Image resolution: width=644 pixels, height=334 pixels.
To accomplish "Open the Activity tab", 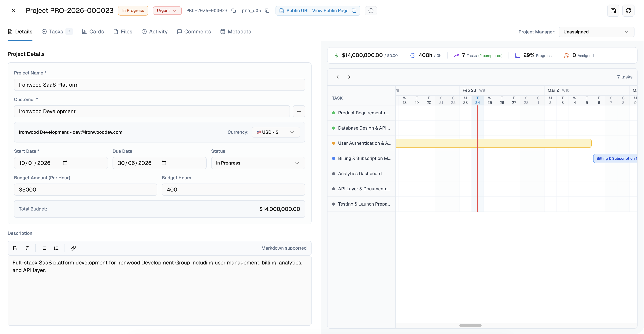I will [x=155, y=32].
